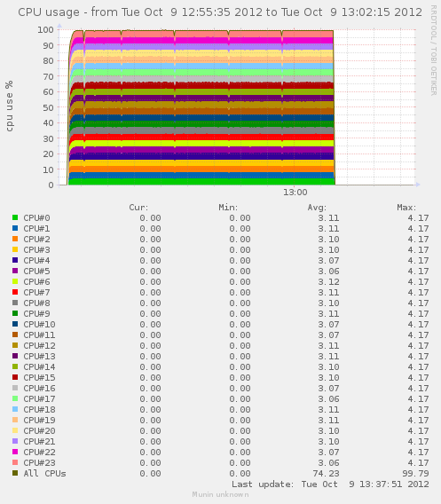441x504 pixels.
Task: Click the CPU#23 legend label
Action: tap(39, 462)
